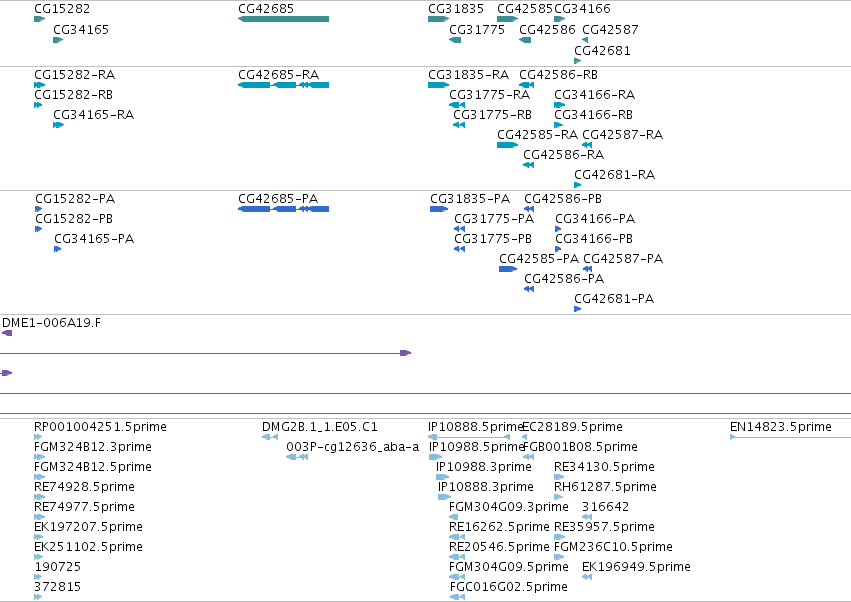The width and height of the screenshot is (851, 602).
Task: Select the CG42585 gene label
Action: point(525,9)
